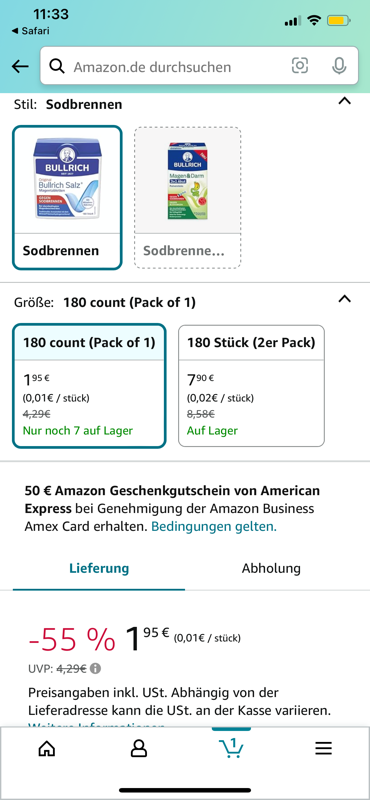This screenshot has width=370, height=800.
Task: Select the 180 count (Pack of 1) option
Action: [x=89, y=386]
